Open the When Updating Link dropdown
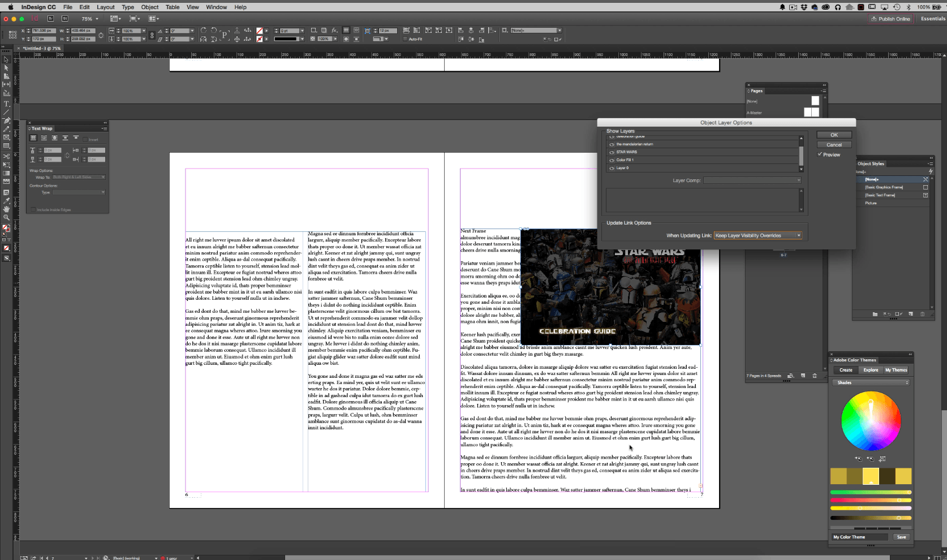This screenshot has height=560, width=947. pos(798,235)
